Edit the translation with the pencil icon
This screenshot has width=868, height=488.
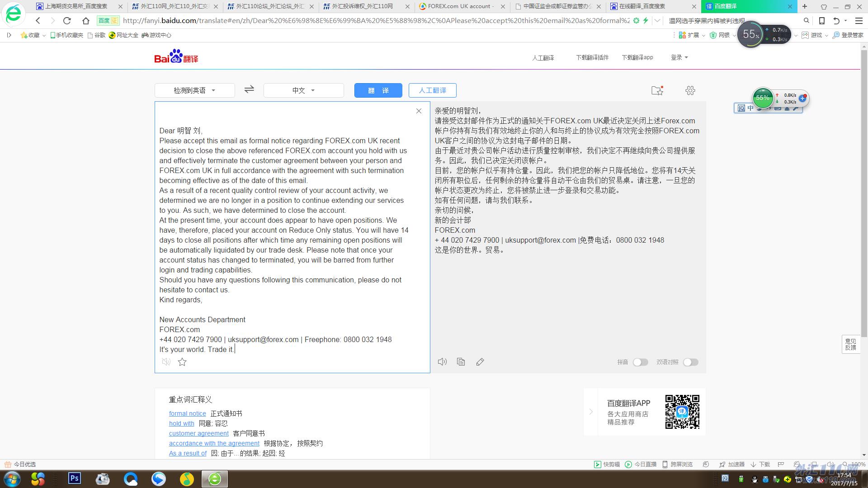pos(480,361)
